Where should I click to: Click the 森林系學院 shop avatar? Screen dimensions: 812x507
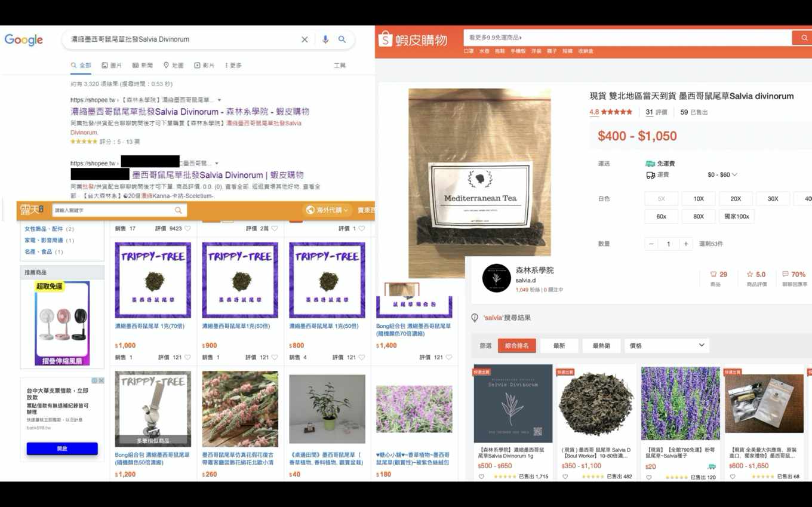[x=496, y=278]
